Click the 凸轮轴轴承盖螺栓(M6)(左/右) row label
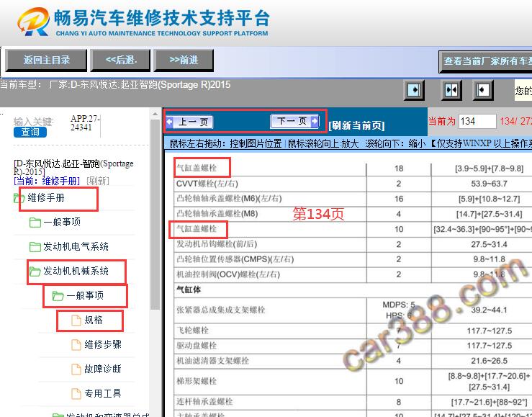532x417 pixels. click(x=229, y=199)
